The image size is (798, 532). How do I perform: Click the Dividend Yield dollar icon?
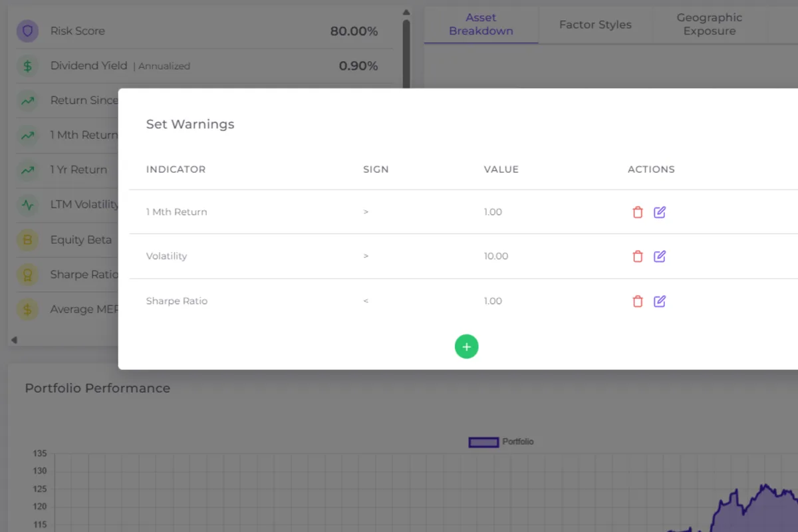click(x=27, y=66)
